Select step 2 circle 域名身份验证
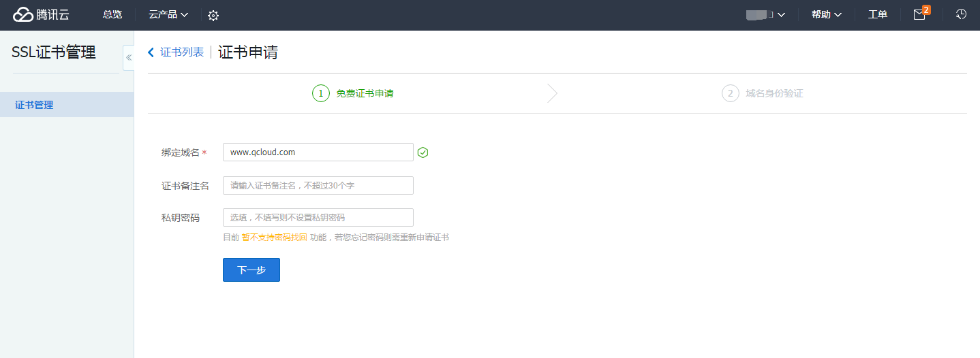980x358 pixels. (x=730, y=93)
